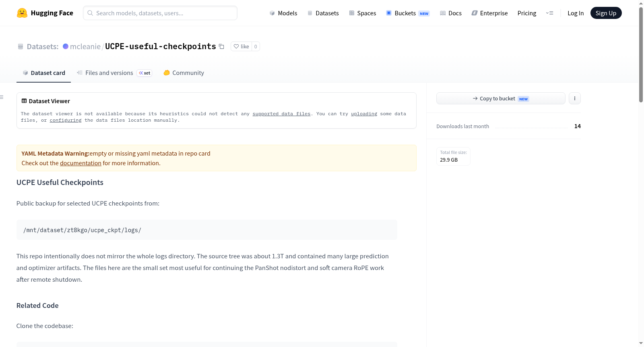Open Buckets in the top navigation
The height and width of the screenshot is (347, 644).
coord(408,13)
